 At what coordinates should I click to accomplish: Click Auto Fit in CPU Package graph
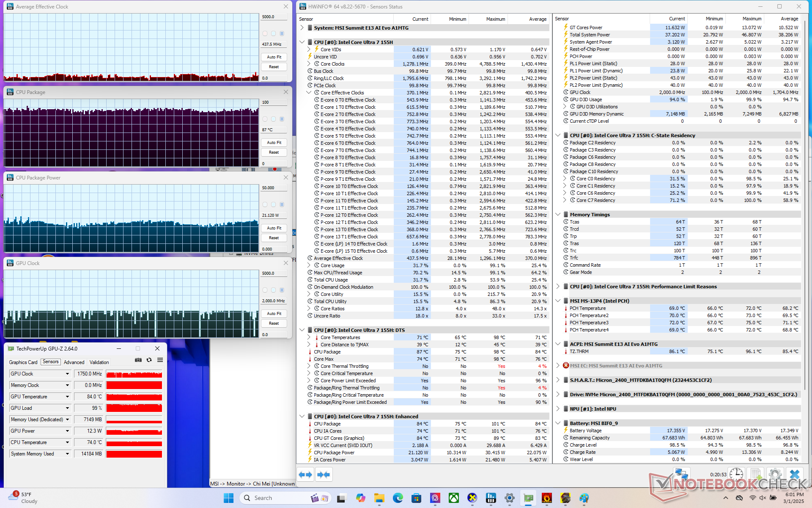274,143
